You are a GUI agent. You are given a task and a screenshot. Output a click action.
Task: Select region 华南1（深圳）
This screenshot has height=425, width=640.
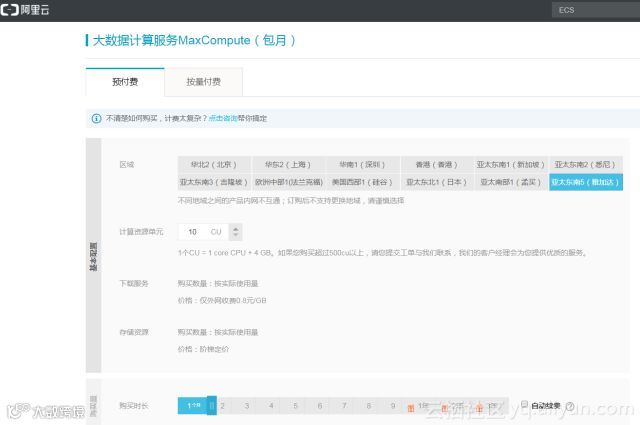pyautogui.click(x=362, y=165)
